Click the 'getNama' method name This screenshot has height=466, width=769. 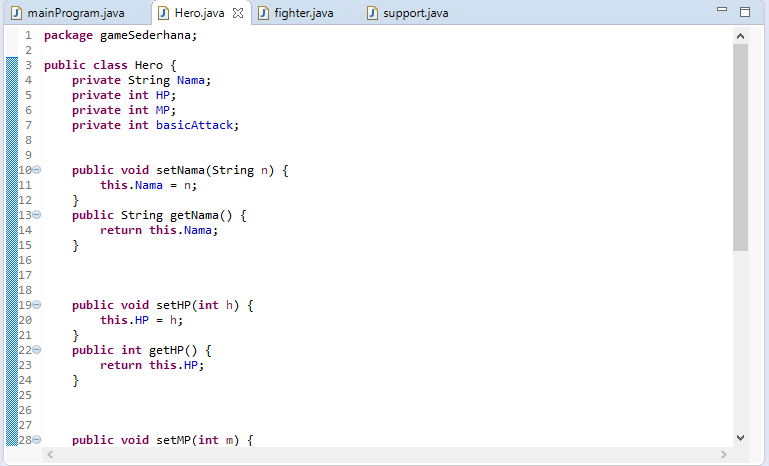(x=194, y=215)
